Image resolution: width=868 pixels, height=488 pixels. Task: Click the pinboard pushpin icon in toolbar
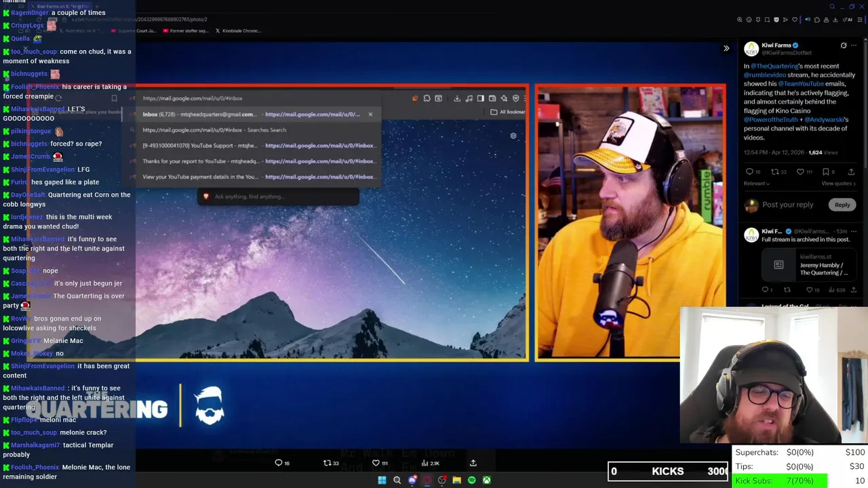758,20
